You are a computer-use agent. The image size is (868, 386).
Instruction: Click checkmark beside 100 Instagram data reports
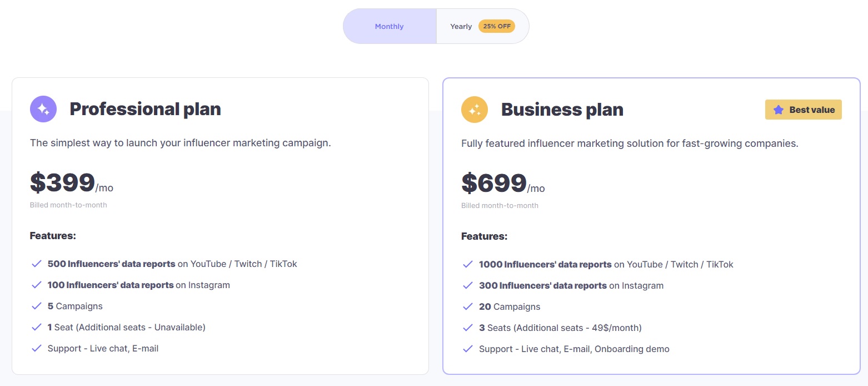point(37,285)
